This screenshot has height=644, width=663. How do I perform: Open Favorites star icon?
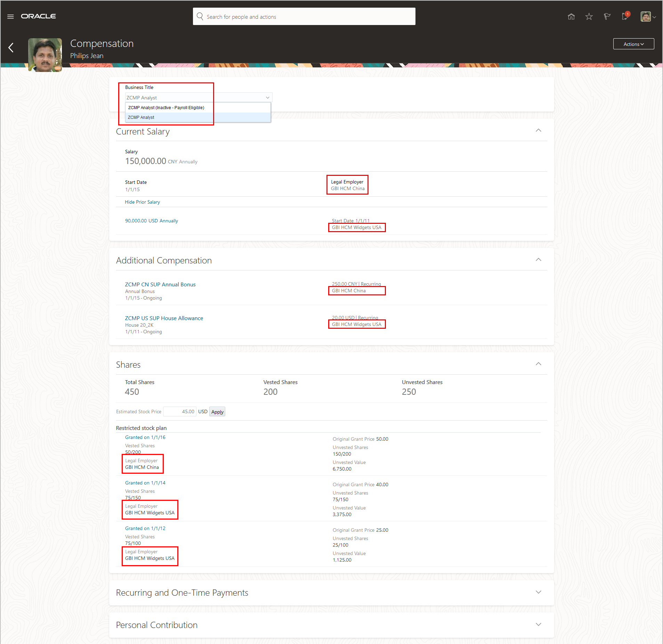(589, 16)
